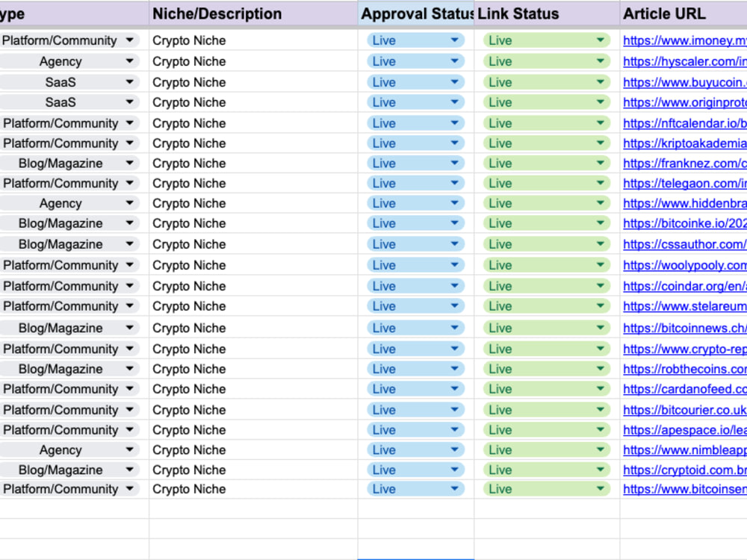Follow the coindar.org article link
Image resolution: width=747 pixels, height=560 pixels.
pos(684,286)
